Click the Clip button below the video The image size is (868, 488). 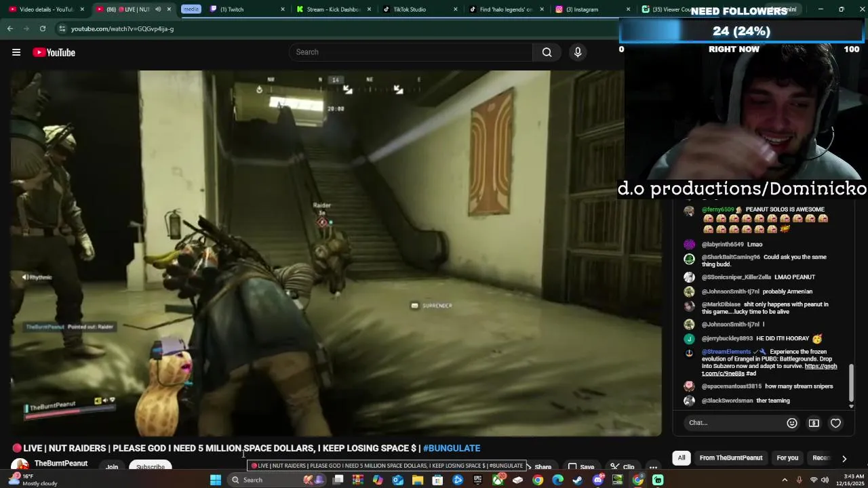coord(623,466)
